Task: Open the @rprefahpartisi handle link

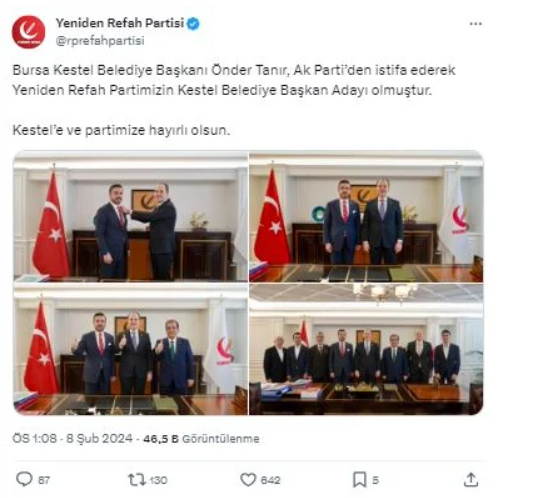Action: [100, 41]
